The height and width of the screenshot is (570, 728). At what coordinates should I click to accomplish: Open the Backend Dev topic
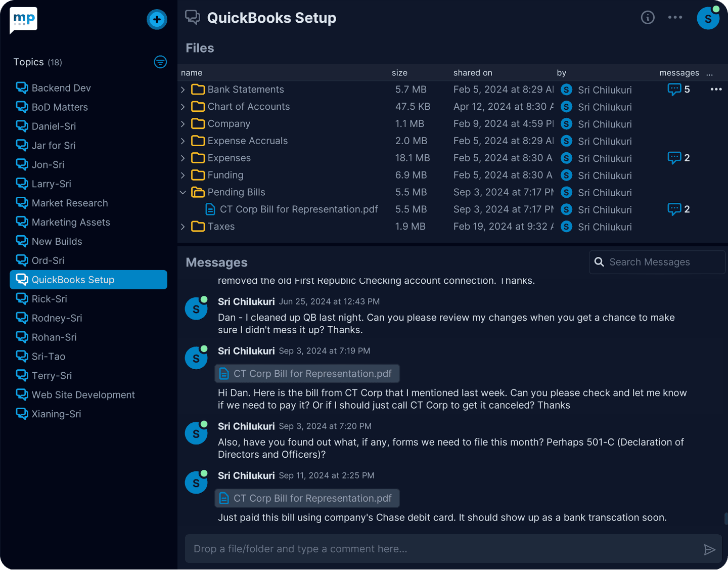(x=88, y=88)
